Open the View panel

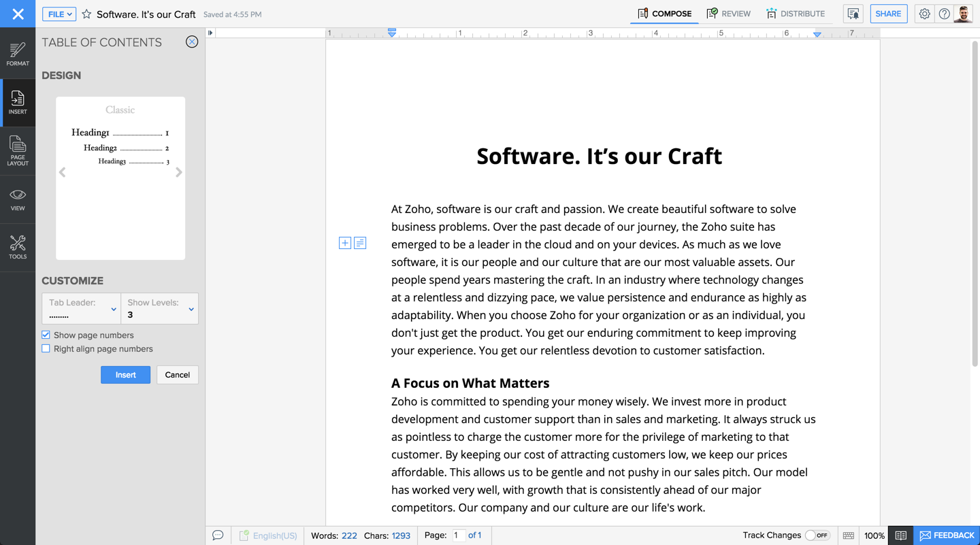point(18,199)
